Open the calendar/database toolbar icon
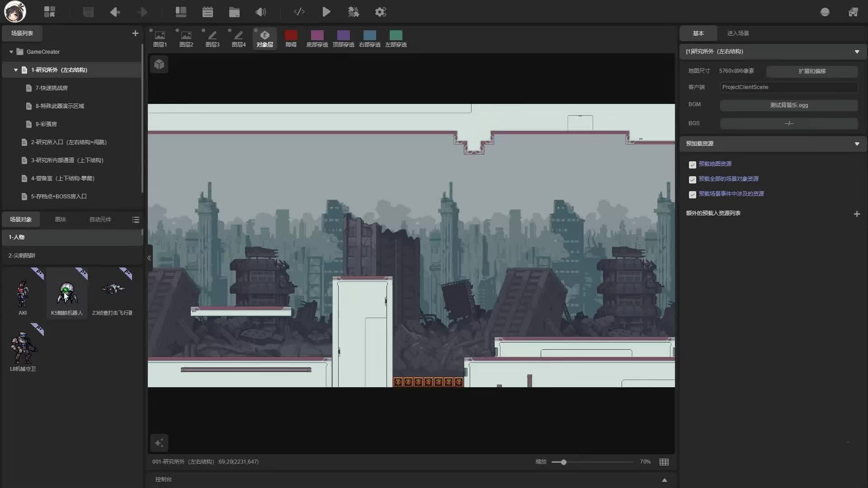 (208, 12)
